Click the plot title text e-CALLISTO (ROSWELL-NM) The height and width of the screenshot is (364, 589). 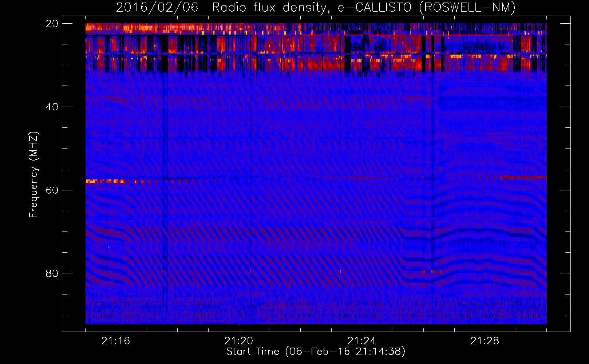[x=426, y=7]
